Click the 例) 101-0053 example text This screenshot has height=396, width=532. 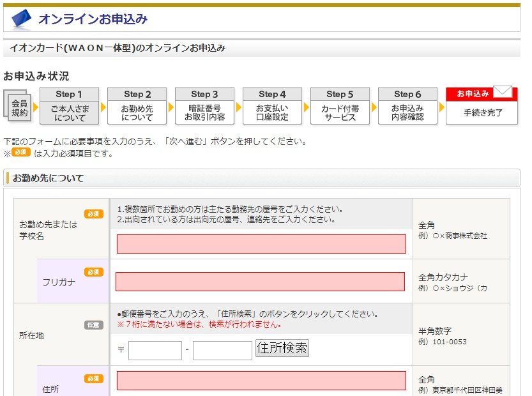pos(443,342)
